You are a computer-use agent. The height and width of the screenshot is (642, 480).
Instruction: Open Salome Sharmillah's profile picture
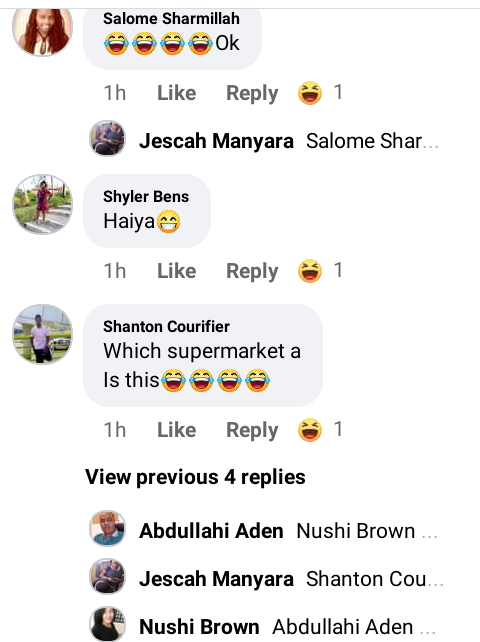(42, 31)
